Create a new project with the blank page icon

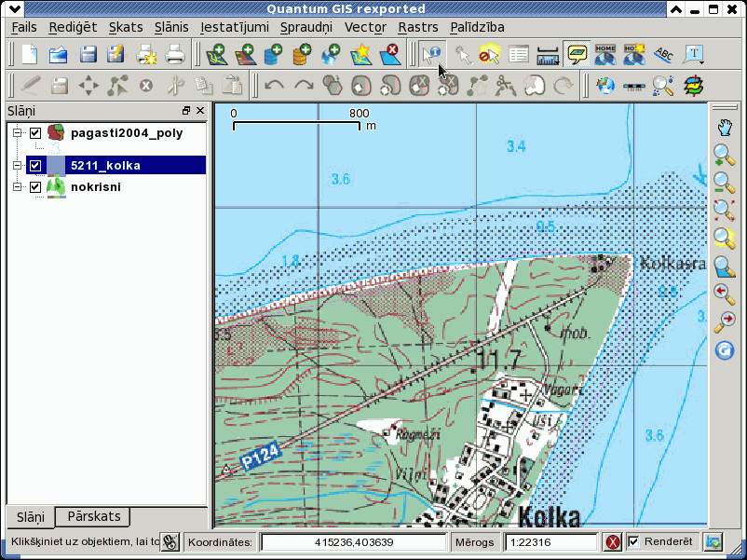coord(30,54)
